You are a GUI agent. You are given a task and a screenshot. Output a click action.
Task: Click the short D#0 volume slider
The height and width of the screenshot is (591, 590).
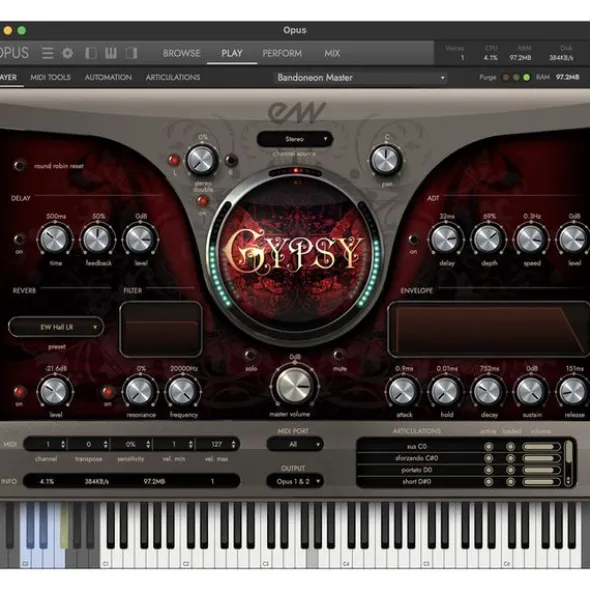(541, 482)
